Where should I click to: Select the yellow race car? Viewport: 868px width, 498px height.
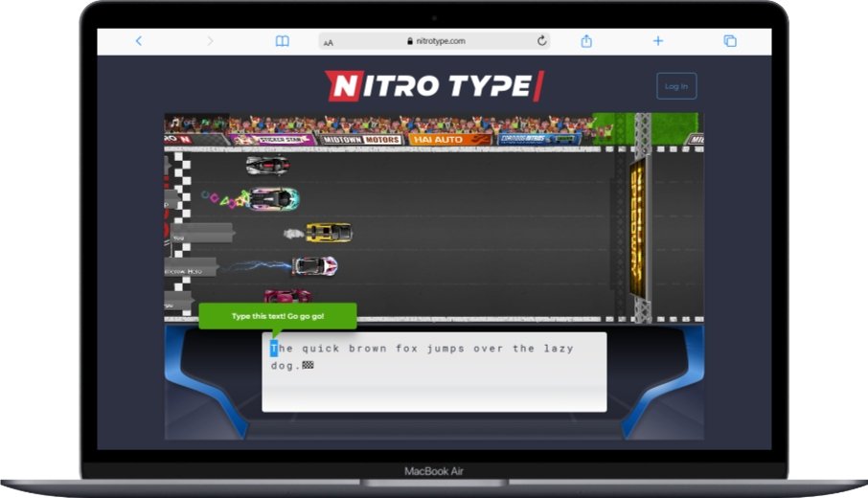click(x=329, y=233)
